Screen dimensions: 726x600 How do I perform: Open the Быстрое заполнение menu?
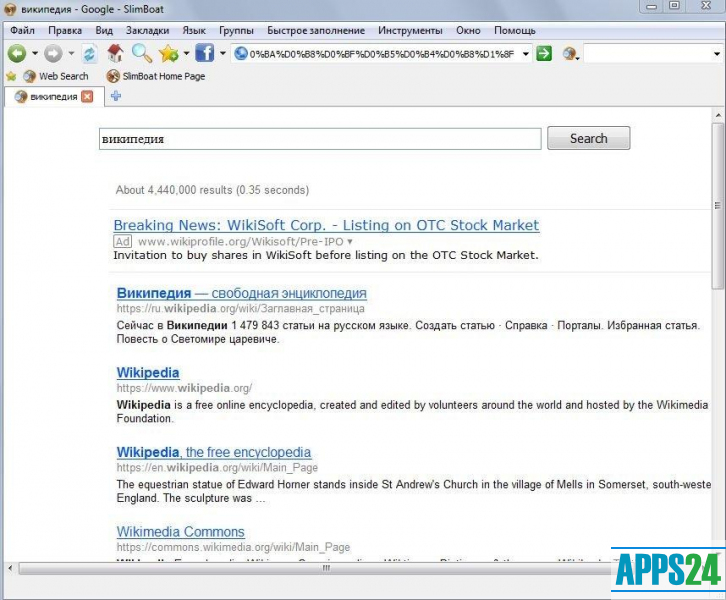(316, 31)
